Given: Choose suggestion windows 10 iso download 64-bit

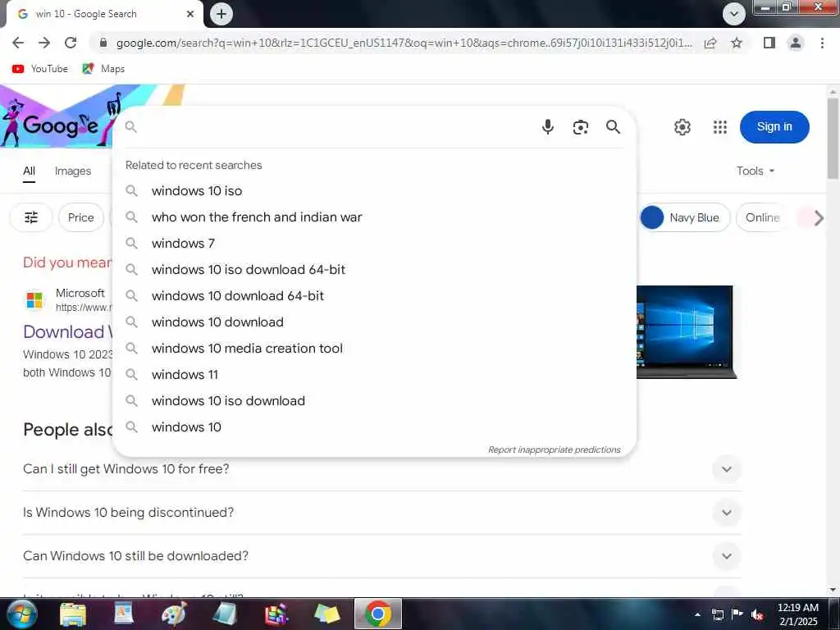Looking at the screenshot, I should pos(374,269).
